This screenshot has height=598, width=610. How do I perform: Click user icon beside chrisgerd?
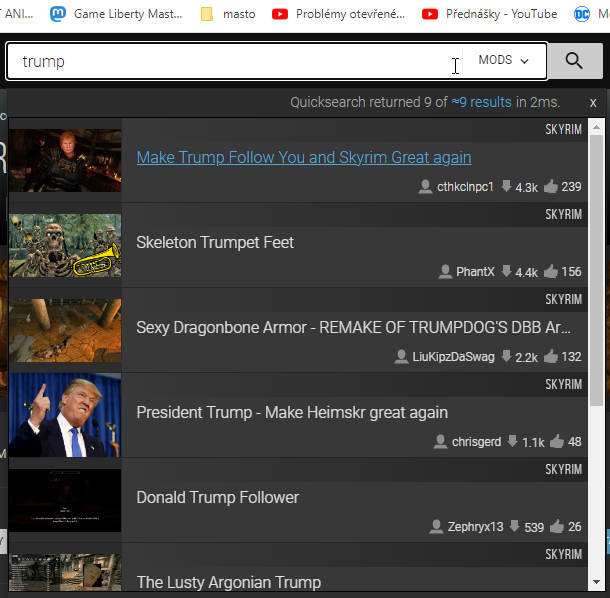click(440, 442)
